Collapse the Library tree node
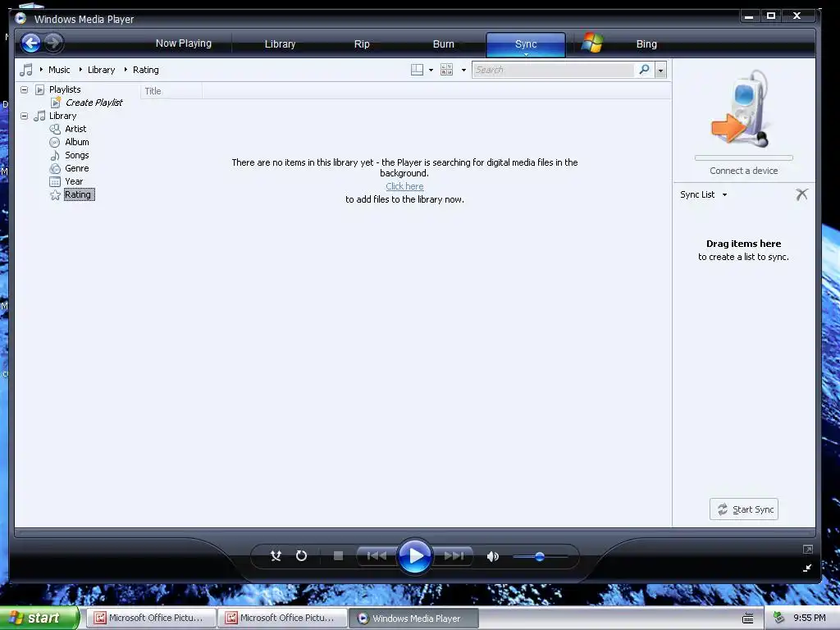 [x=24, y=116]
